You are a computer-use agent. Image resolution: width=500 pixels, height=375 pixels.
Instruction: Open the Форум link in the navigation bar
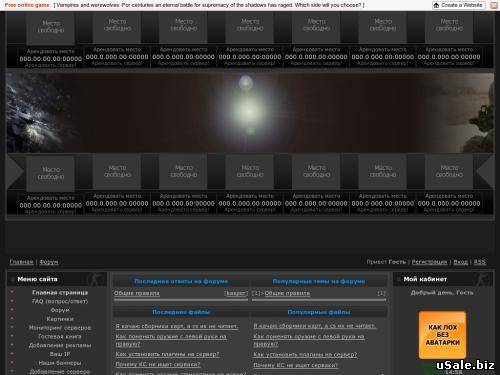(49, 262)
